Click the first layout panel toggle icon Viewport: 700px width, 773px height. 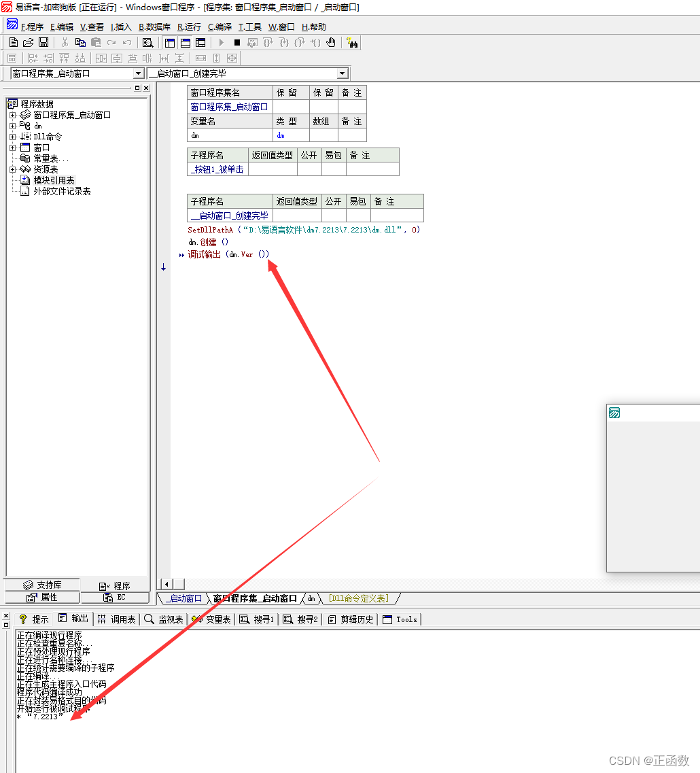click(170, 43)
